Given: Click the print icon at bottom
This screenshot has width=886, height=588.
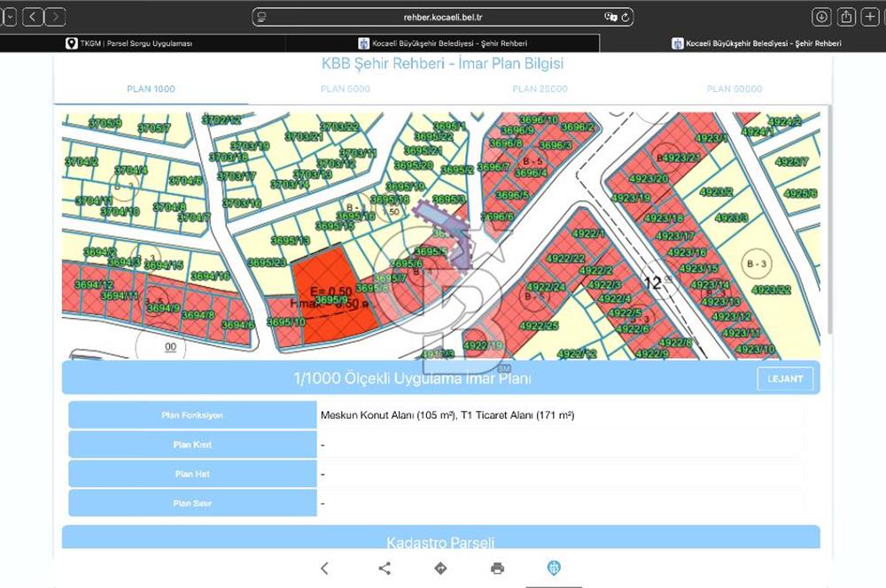Looking at the screenshot, I should tap(497, 569).
